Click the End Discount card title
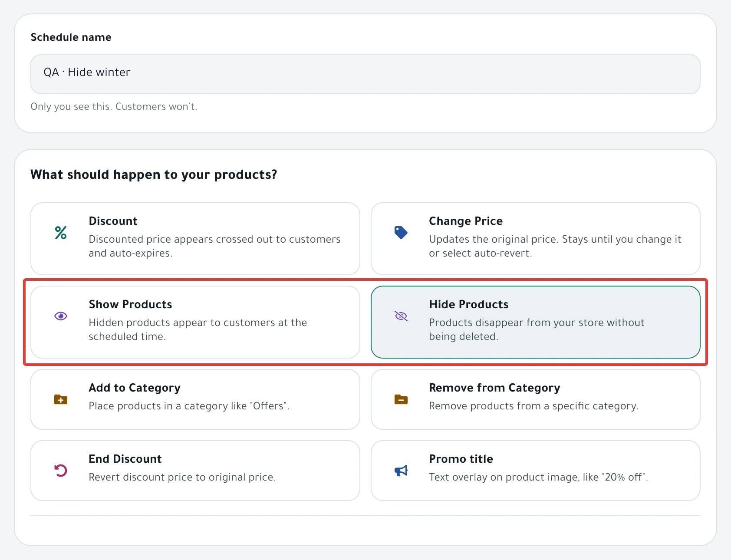The image size is (731, 560). pos(125,459)
